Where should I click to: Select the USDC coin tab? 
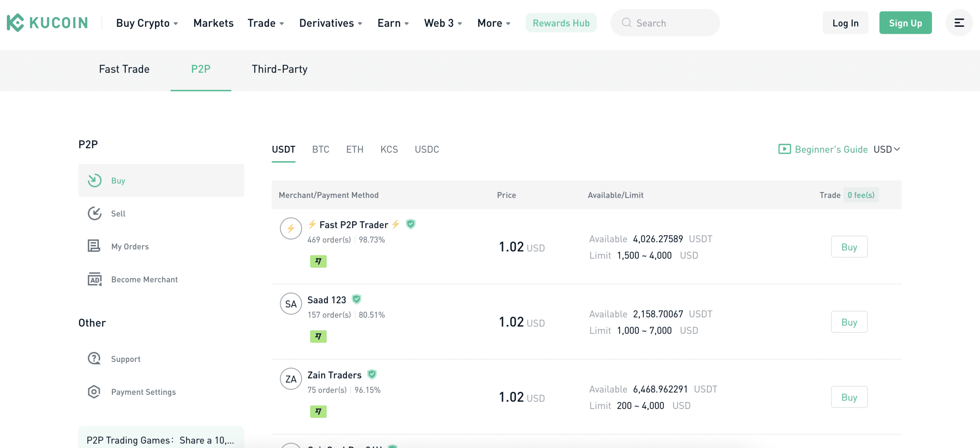pyautogui.click(x=427, y=149)
